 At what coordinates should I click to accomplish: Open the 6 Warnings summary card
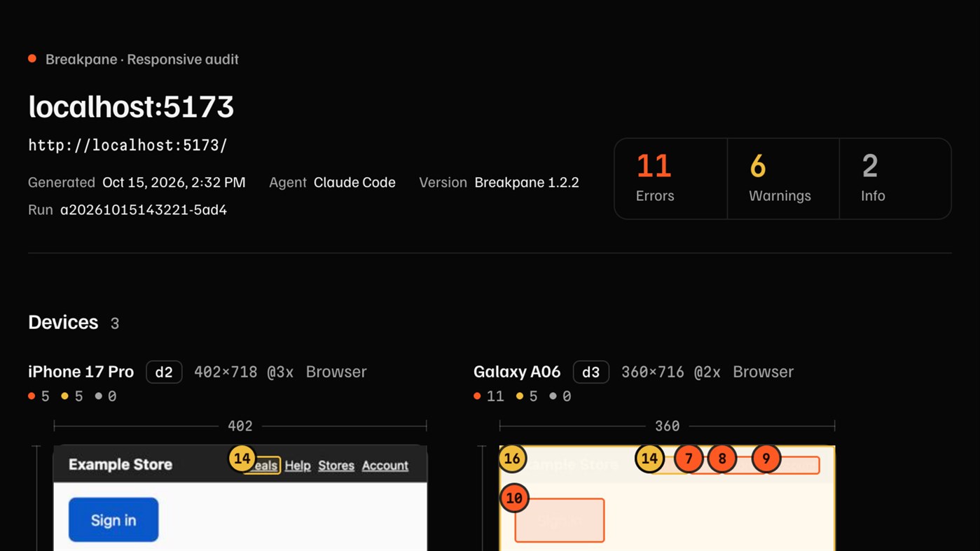[x=783, y=179]
